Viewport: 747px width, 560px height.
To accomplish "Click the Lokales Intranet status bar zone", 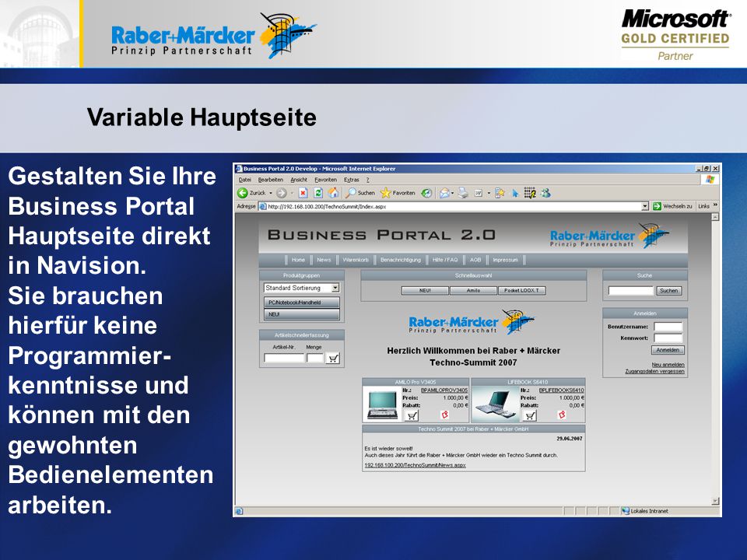I will click(x=645, y=511).
